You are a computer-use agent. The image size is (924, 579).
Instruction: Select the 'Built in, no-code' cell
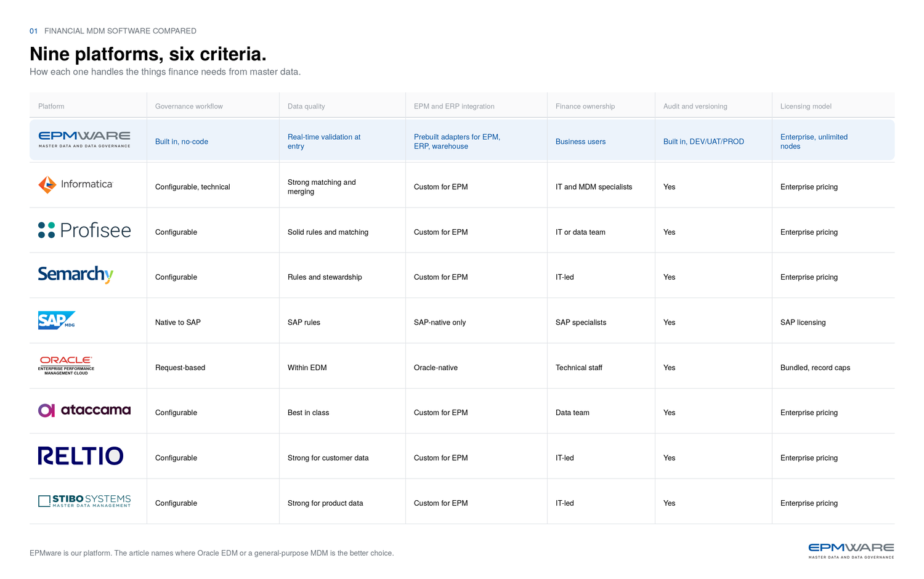(x=182, y=142)
